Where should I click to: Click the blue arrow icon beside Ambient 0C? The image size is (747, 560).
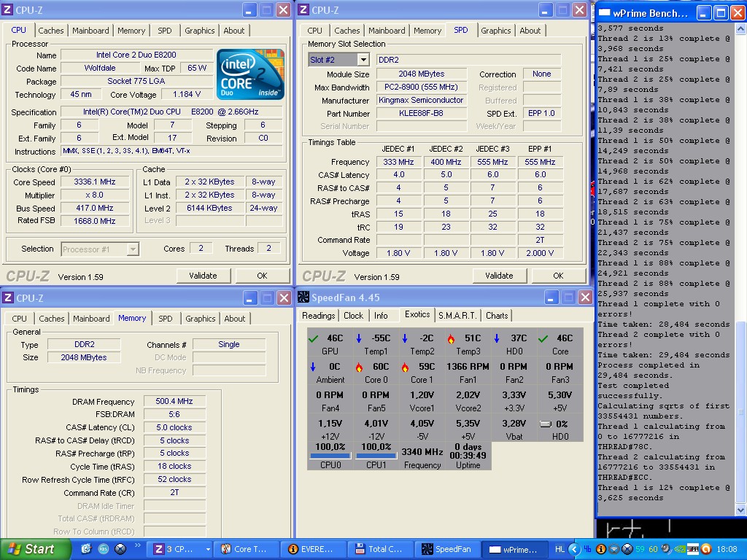click(313, 367)
